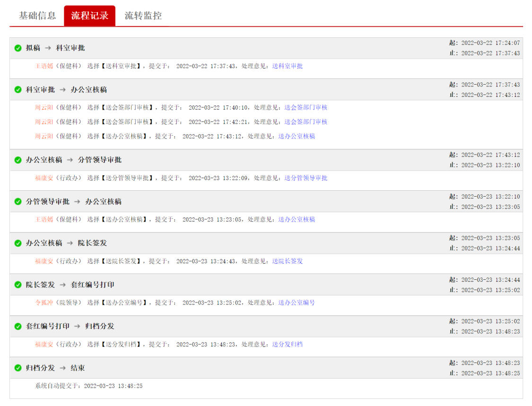Click green check icon beside 归档分发 → 结束
This screenshot has height=406, width=532.
click(18, 368)
